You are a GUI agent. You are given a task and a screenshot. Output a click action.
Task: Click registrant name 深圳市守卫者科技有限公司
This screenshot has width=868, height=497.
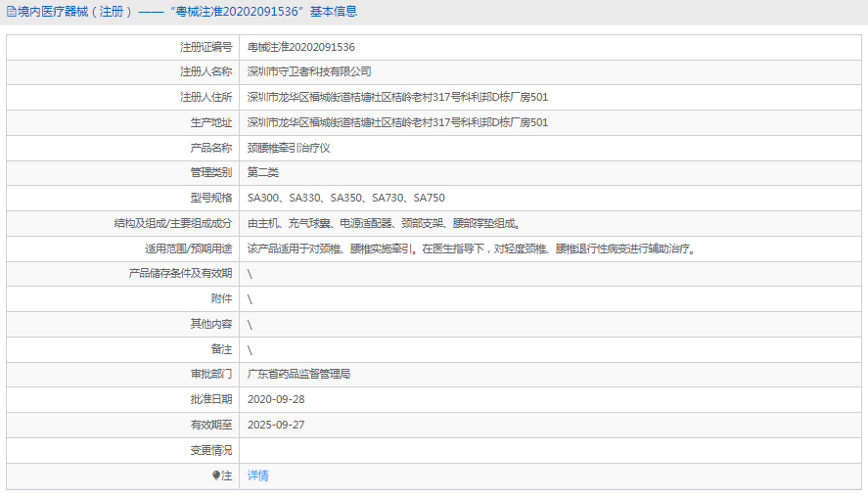(309, 71)
